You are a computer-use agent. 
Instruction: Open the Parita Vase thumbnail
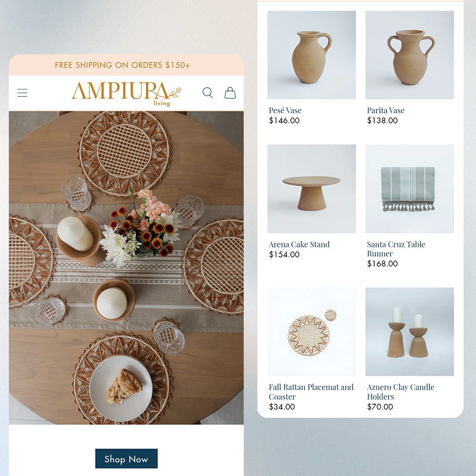tap(409, 55)
